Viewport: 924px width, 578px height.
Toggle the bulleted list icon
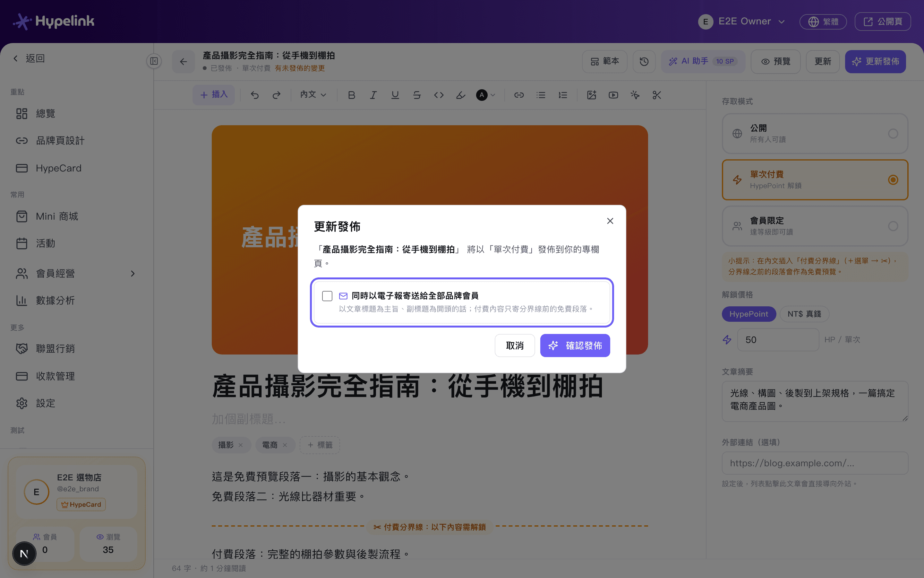coord(541,95)
